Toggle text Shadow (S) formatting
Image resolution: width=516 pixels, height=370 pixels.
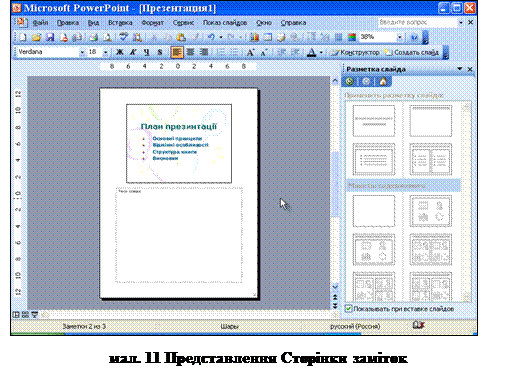pyautogui.click(x=160, y=52)
